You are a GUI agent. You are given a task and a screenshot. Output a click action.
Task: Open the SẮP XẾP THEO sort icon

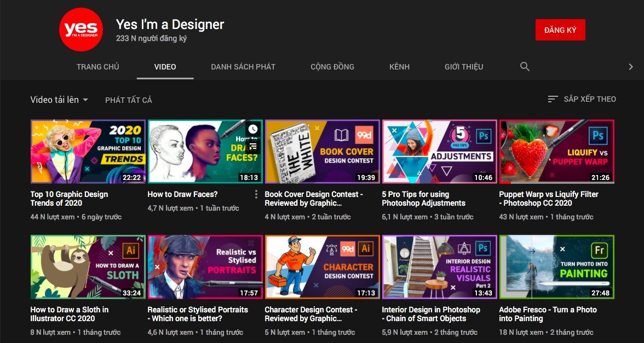point(553,99)
